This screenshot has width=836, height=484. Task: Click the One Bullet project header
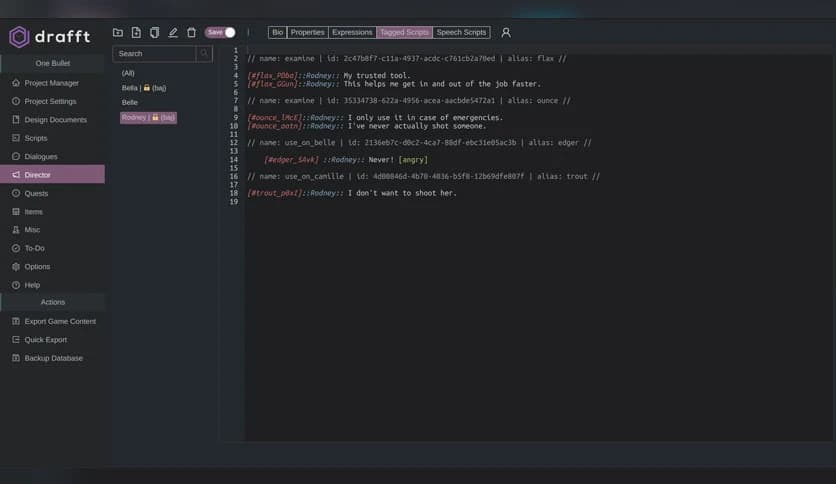coord(52,63)
